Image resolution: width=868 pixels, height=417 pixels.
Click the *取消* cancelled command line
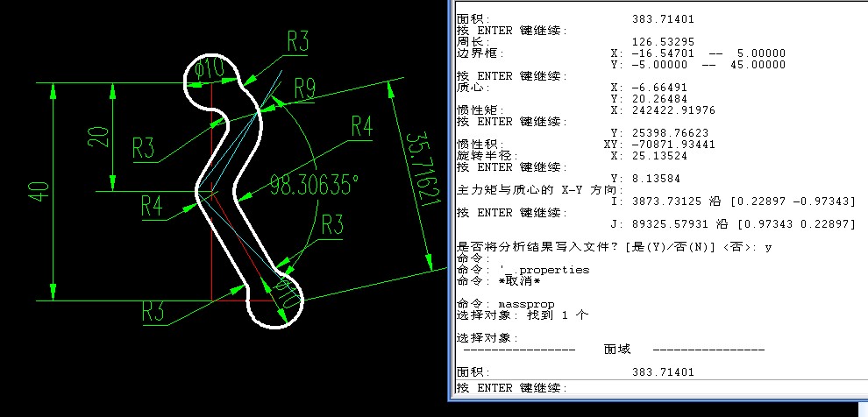pos(498,281)
